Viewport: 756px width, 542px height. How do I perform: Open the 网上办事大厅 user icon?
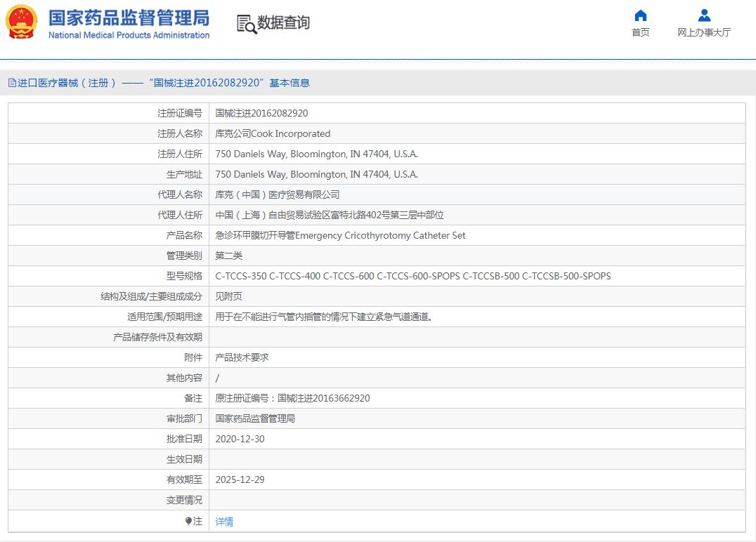pyautogui.click(x=704, y=16)
